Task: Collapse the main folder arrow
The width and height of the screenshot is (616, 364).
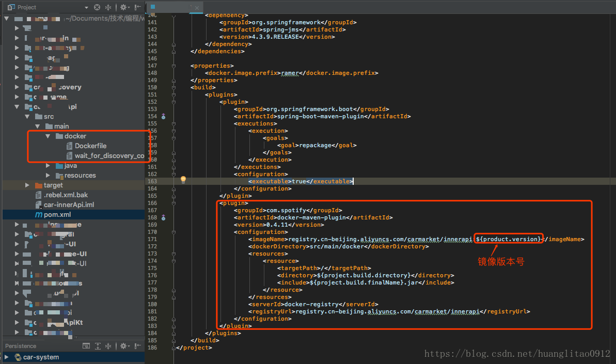Action: [38, 126]
